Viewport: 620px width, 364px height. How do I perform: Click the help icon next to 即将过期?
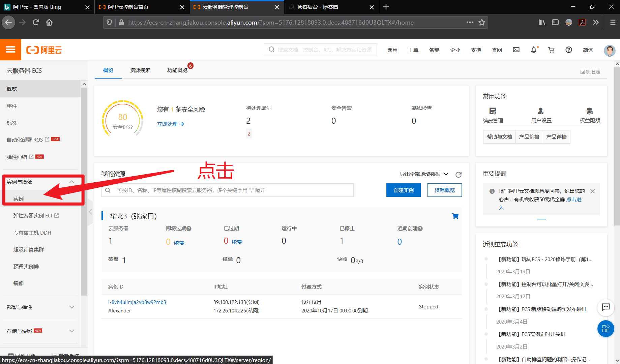pyautogui.click(x=189, y=229)
